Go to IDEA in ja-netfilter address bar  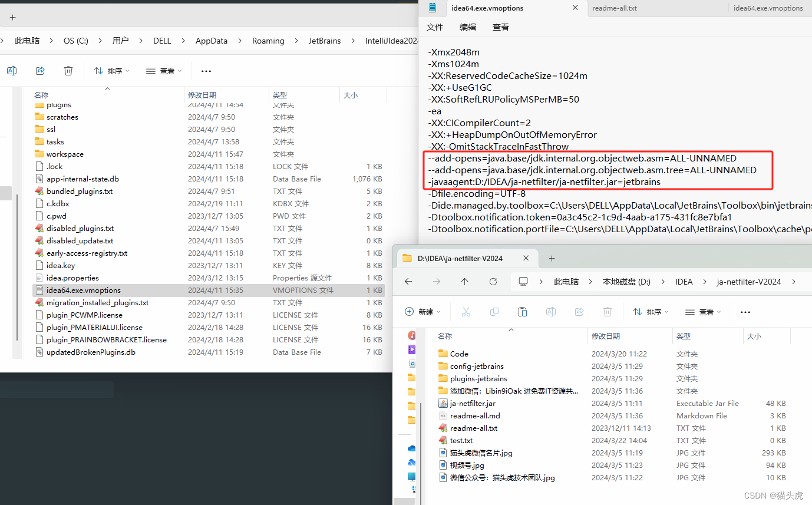684,282
